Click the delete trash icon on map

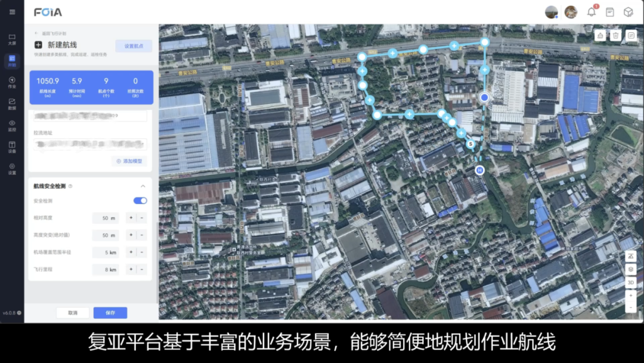tap(615, 35)
